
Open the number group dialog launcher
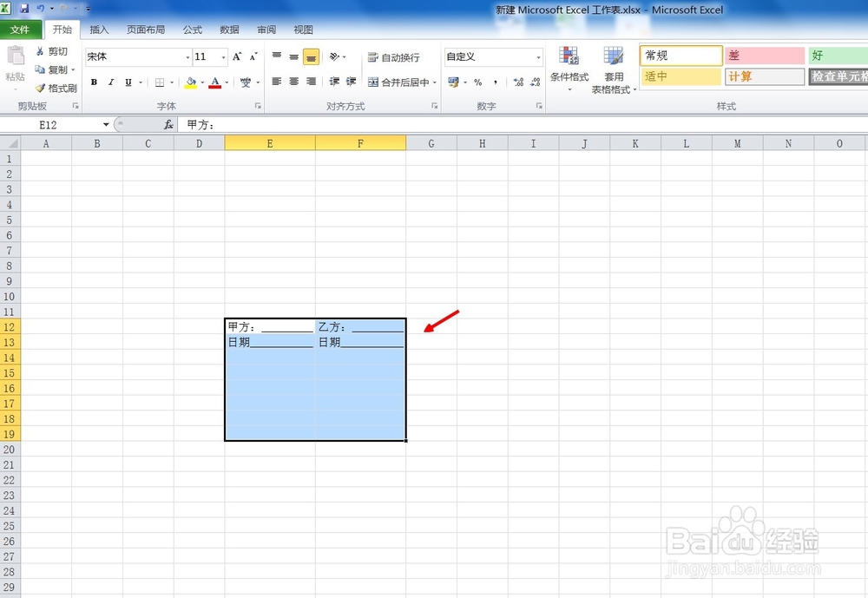(539, 106)
